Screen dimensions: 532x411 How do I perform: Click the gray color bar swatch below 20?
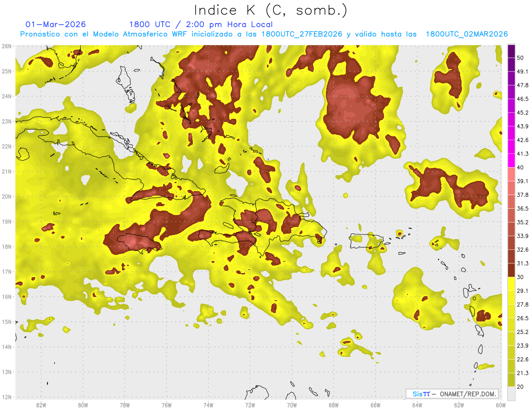click(x=511, y=394)
